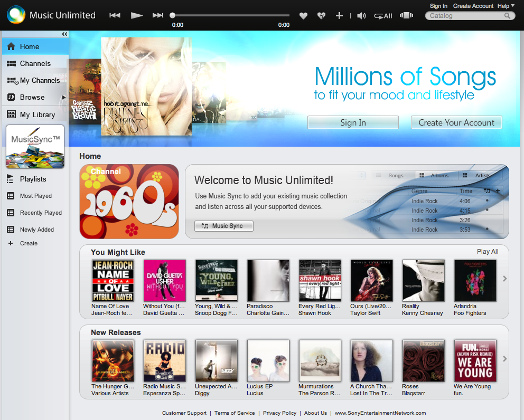The height and width of the screenshot is (420, 524).
Task: Open the Browse sidebar item
Action: [32, 97]
